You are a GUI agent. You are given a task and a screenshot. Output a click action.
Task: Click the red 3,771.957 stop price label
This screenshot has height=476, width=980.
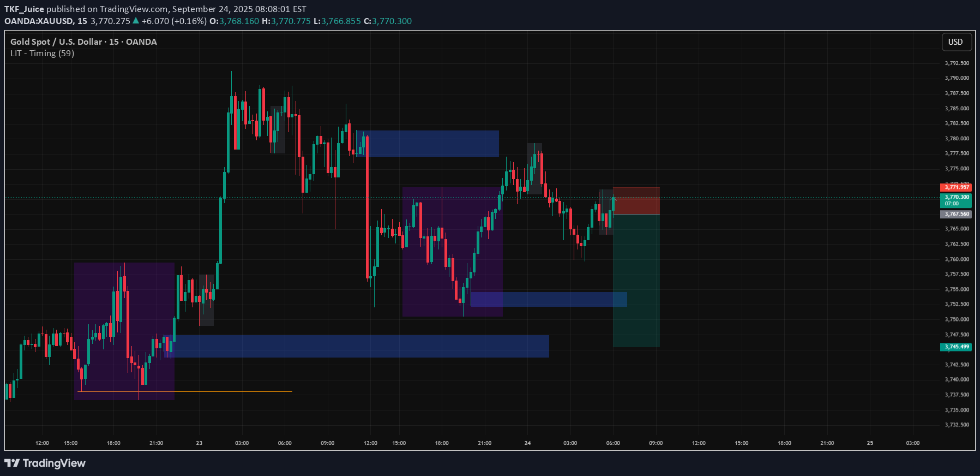click(956, 187)
